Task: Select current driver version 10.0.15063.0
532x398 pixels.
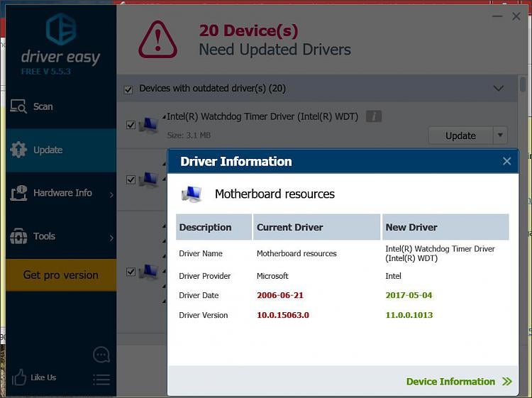Action: tap(283, 315)
